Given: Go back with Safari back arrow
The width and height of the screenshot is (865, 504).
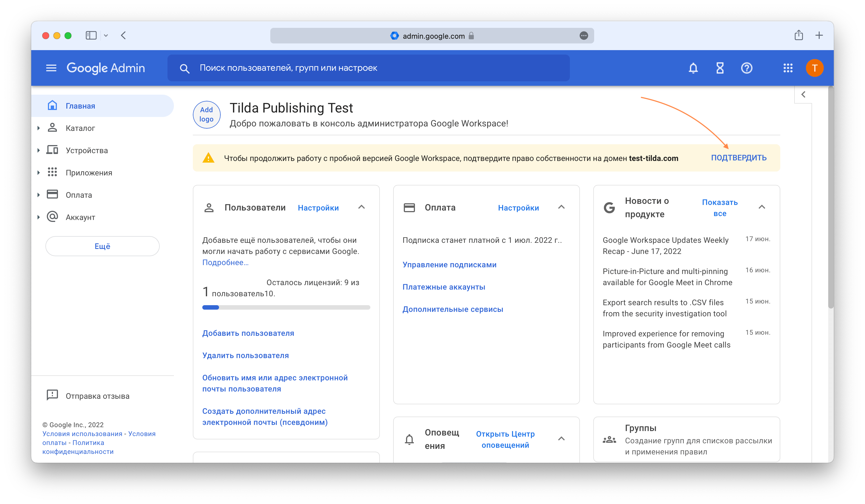Looking at the screenshot, I should tap(123, 35).
